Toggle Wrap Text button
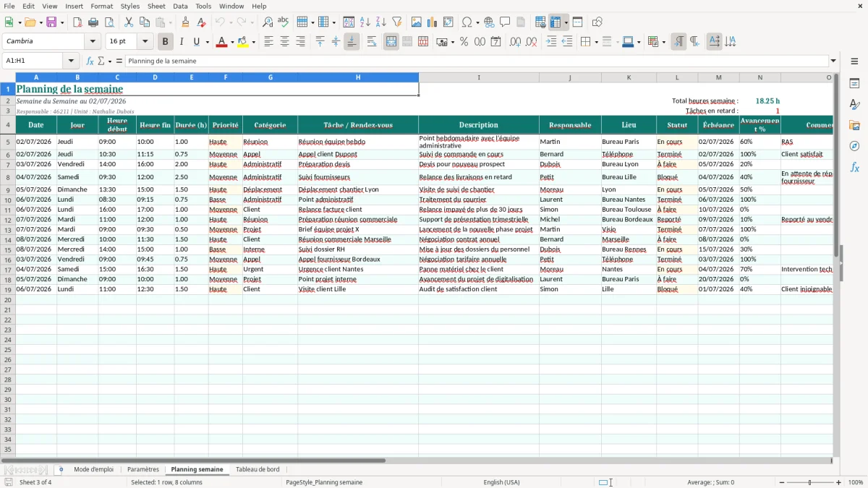 coord(372,42)
